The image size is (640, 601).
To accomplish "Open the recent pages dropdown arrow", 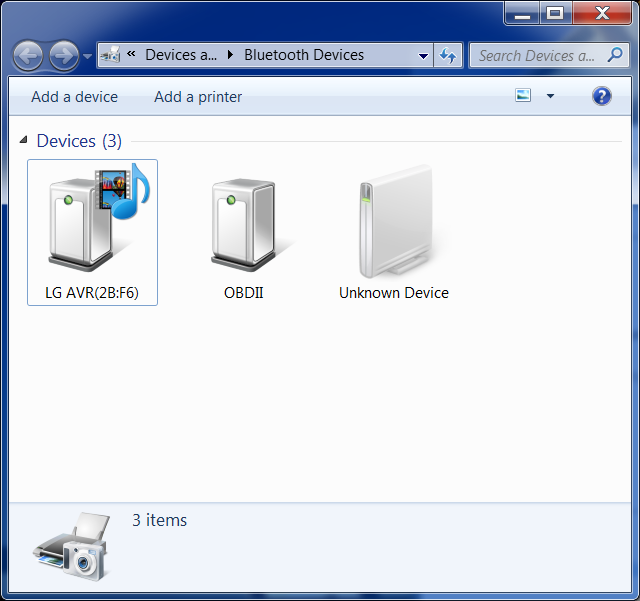I will [87, 56].
